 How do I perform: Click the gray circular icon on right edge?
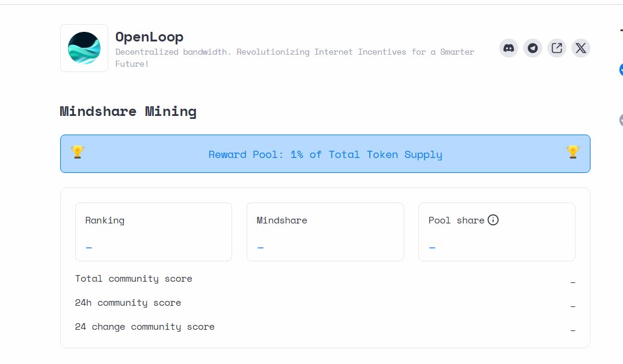[x=620, y=120]
